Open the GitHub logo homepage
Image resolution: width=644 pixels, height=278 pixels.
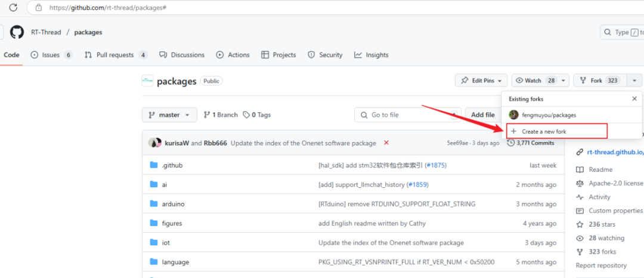tap(17, 32)
